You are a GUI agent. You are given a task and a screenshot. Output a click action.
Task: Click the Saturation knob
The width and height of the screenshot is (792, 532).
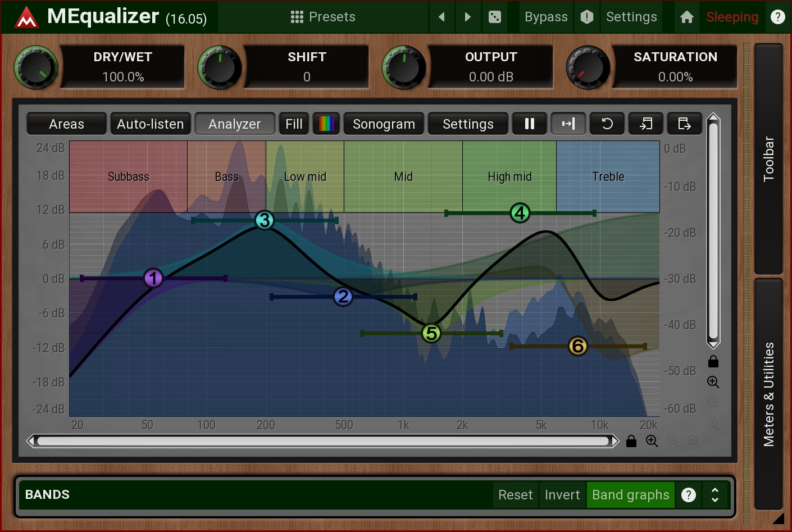pos(588,67)
